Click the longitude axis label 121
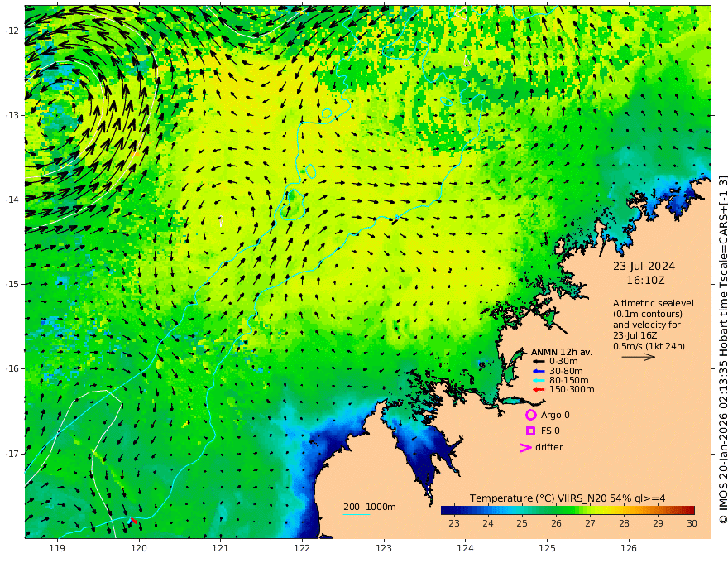The height and width of the screenshot is (563, 728). (221, 549)
